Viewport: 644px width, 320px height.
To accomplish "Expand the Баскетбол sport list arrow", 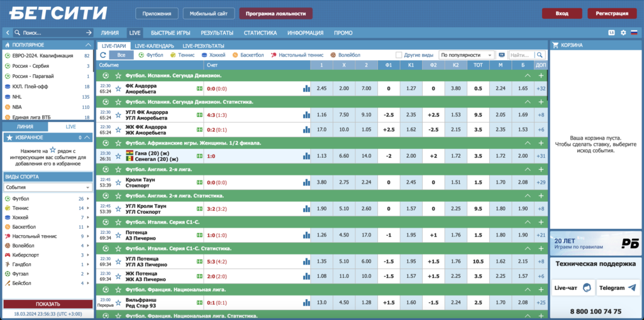I will [x=88, y=227].
